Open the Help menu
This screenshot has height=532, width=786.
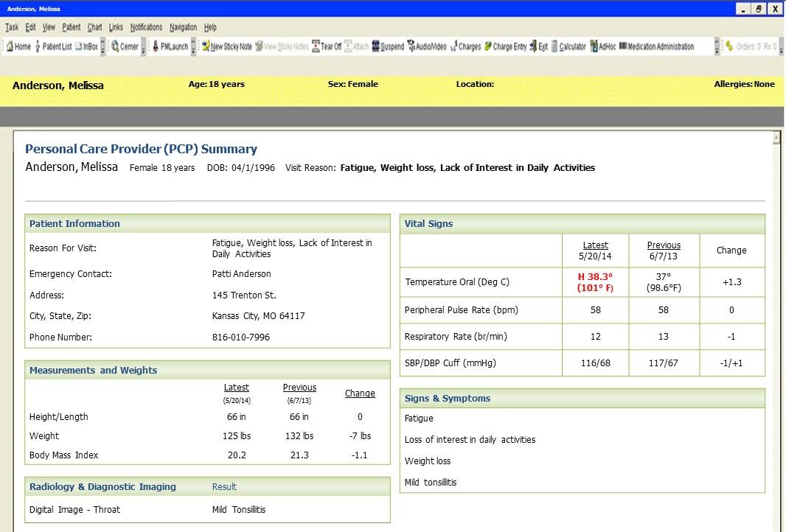211,27
